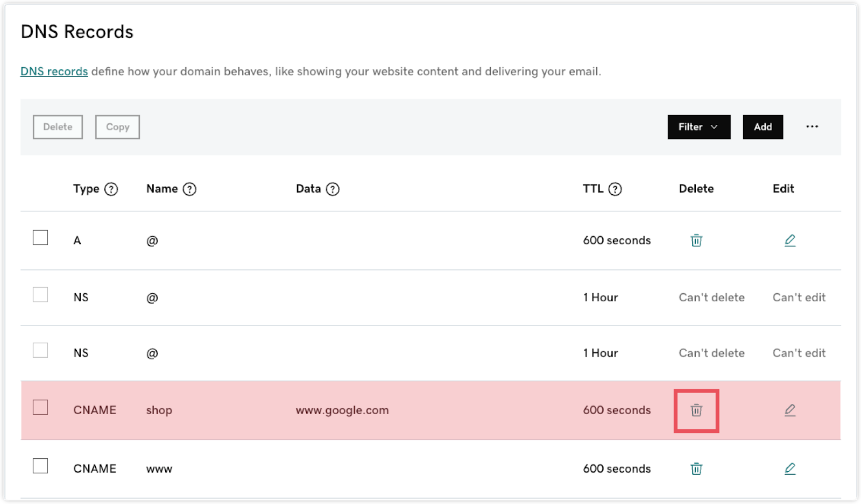
Task: Open the Name column help icon
Action: point(189,189)
